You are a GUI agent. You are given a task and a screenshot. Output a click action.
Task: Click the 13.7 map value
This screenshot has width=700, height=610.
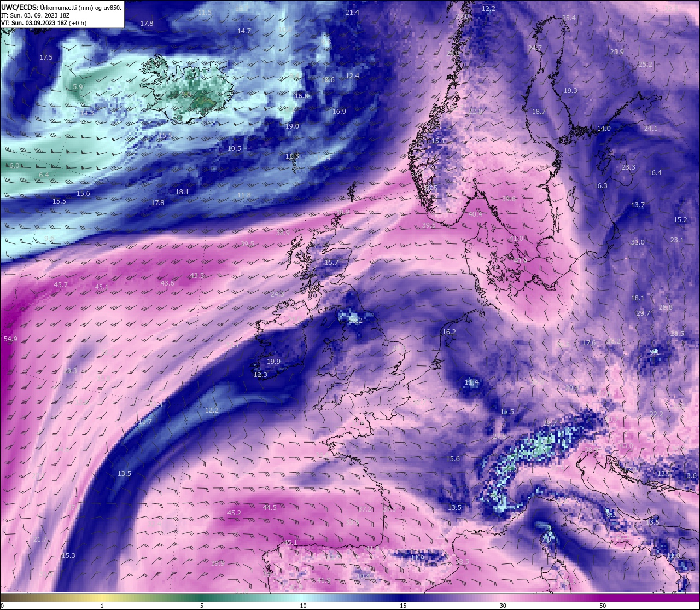tap(638, 205)
